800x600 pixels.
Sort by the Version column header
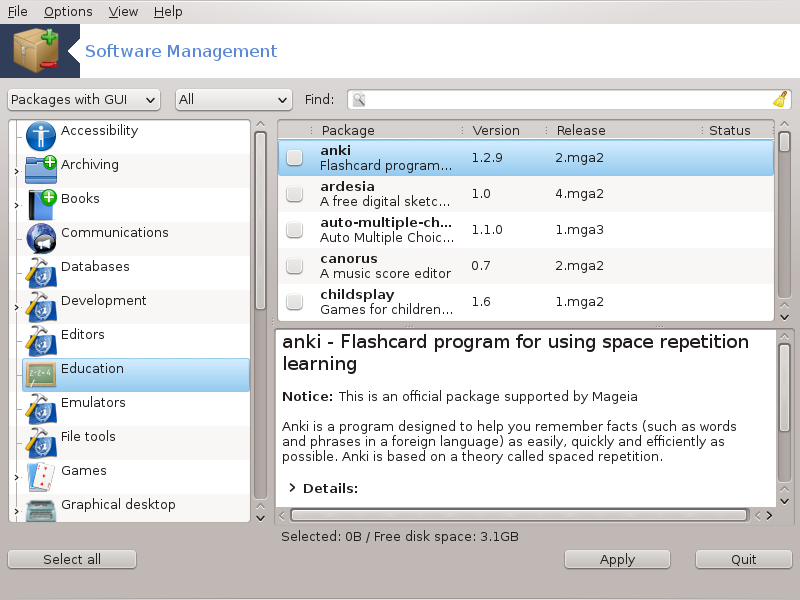click(503, 131)
